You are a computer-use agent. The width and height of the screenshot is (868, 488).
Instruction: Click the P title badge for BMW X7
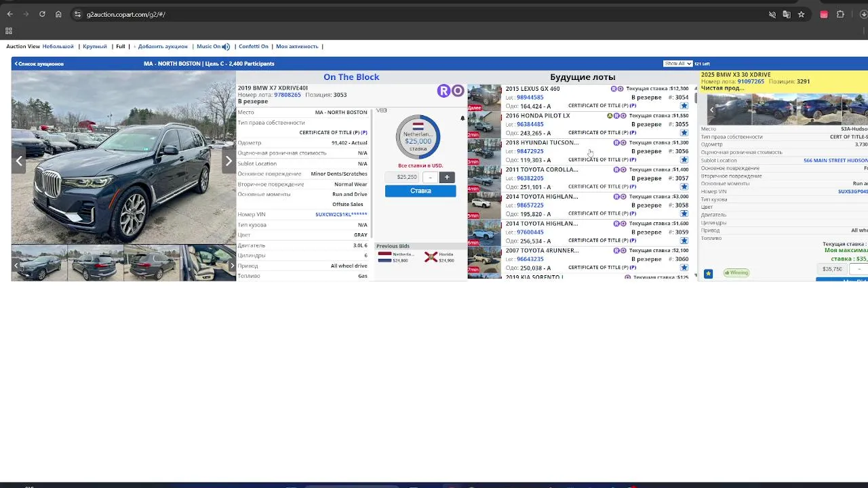coord(364,133)
